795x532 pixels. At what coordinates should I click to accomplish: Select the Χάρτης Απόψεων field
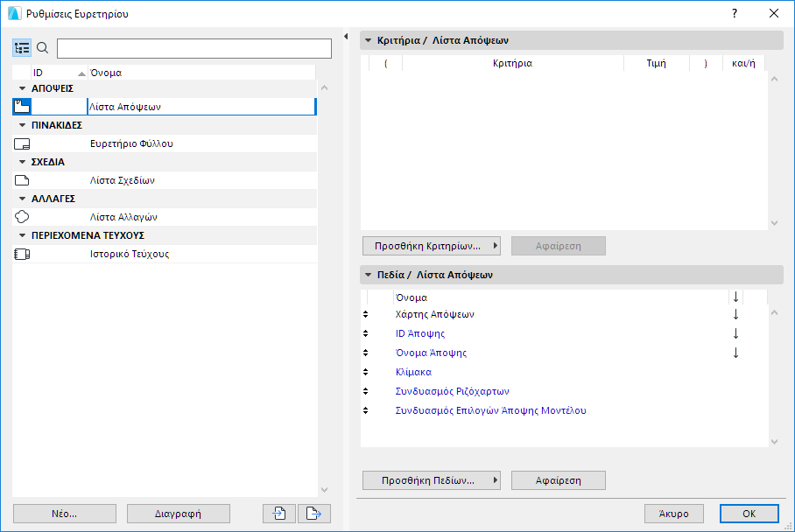coord(434,315)
